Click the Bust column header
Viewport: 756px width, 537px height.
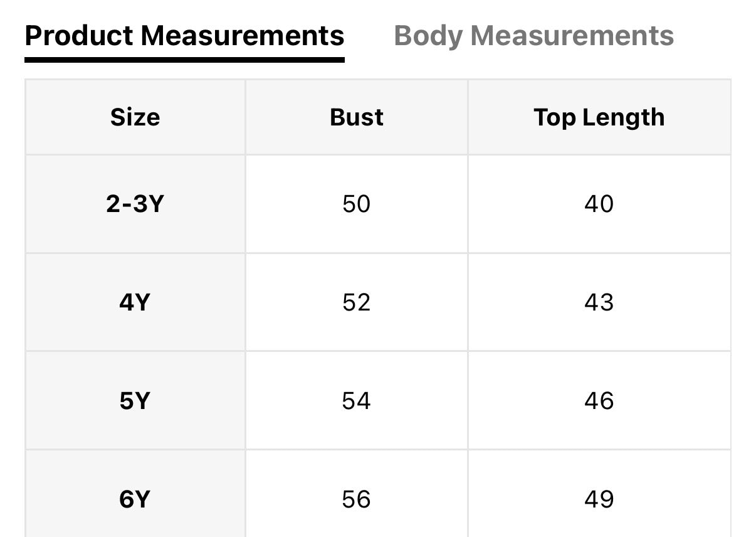click(x=356, y=117)
